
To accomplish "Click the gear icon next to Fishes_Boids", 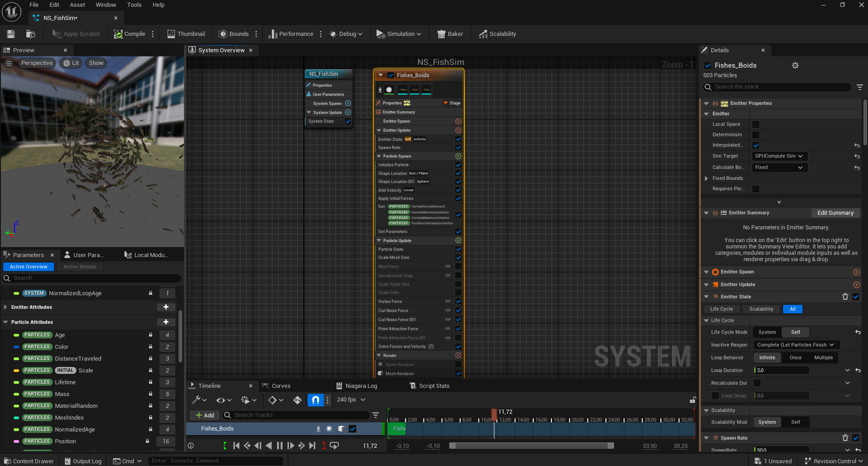I will [x=795, y=65].
